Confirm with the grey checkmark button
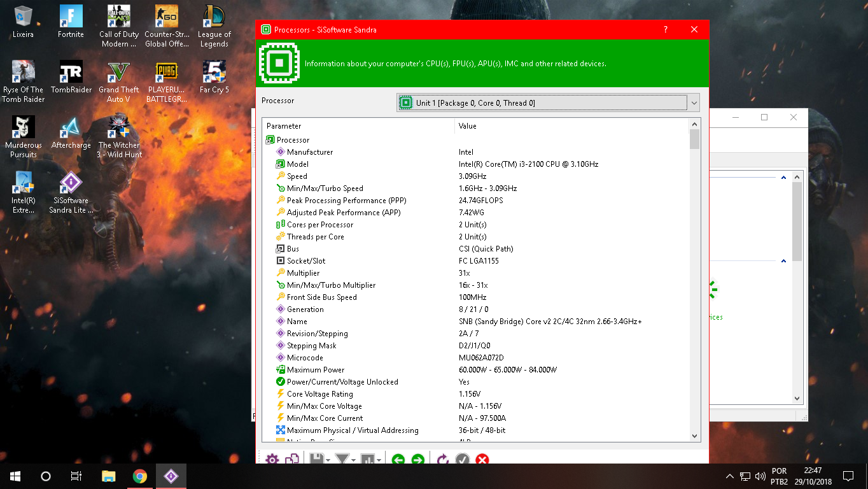The image size is (868, 489). pos(463,459)
